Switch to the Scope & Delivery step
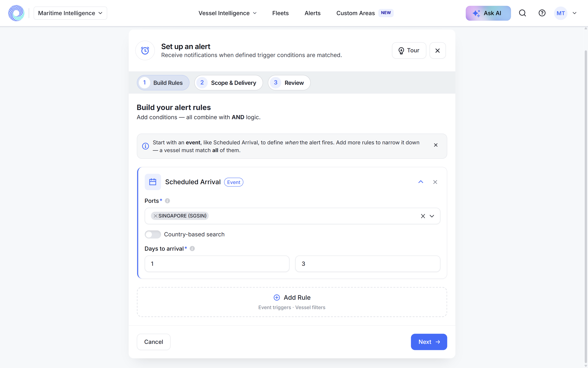The image size is (588, 368). point(228,83)
